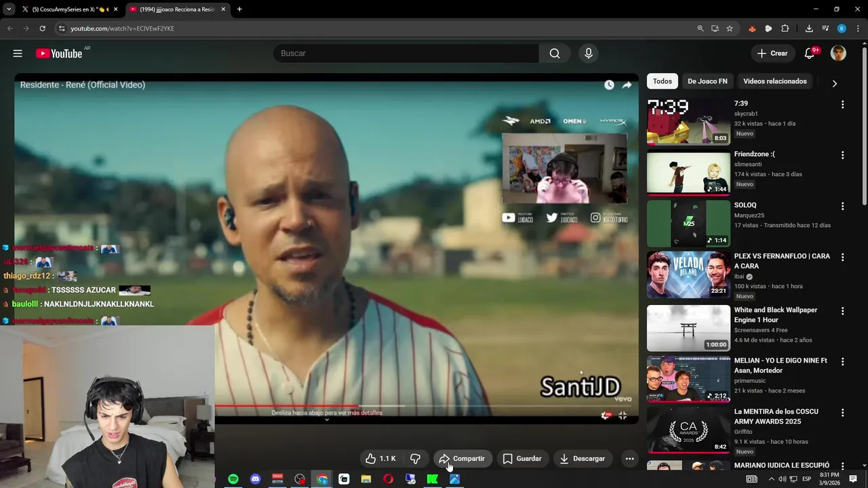This screenshot has height=488, width=868.
Task: Open Chrome downloads icon
Action: [809, 28]
